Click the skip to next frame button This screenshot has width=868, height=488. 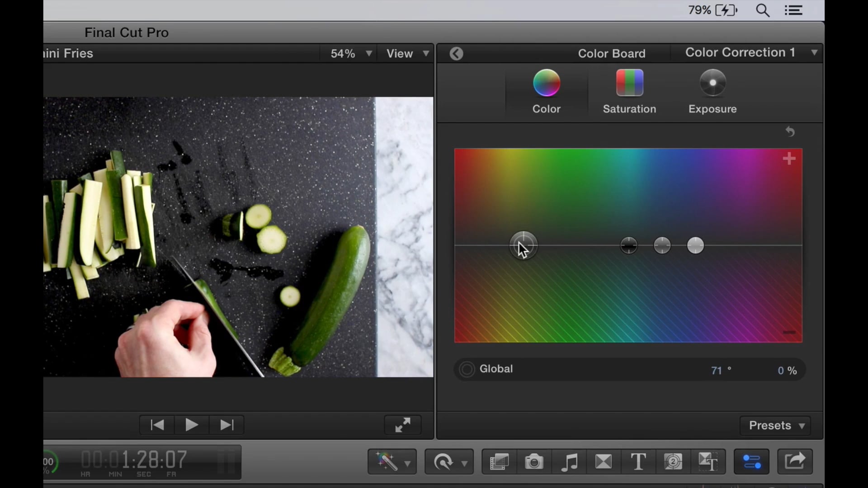point(226,424)
